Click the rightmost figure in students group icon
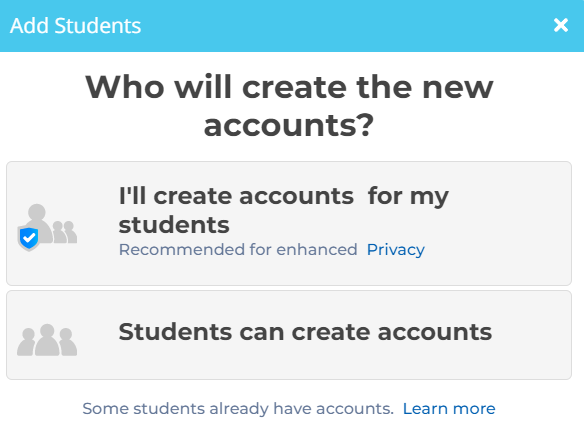 (68, 342)
